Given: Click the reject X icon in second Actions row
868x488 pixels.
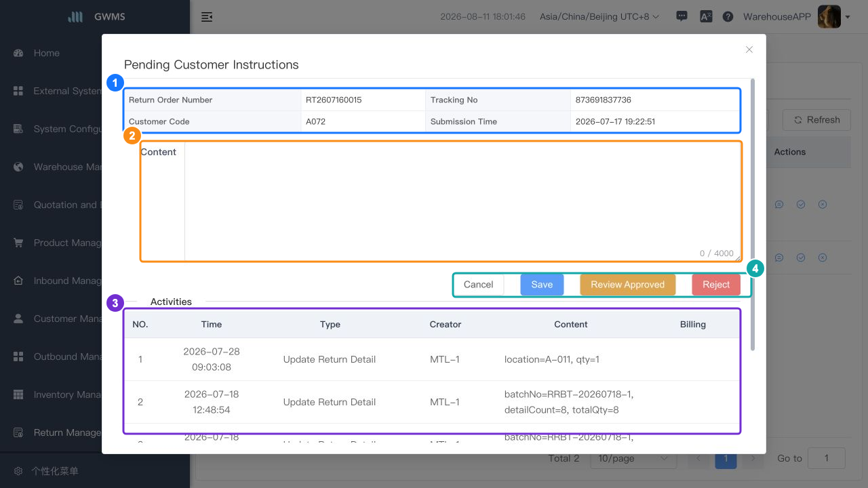Looking at the screenshot, I should 823,258.
